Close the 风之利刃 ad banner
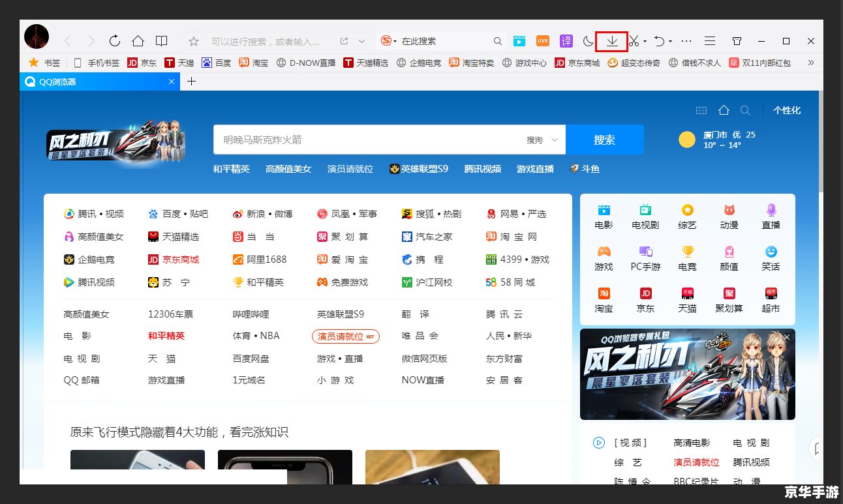Image resolution: width=843 pixels, height=504 pixels. 787,337
